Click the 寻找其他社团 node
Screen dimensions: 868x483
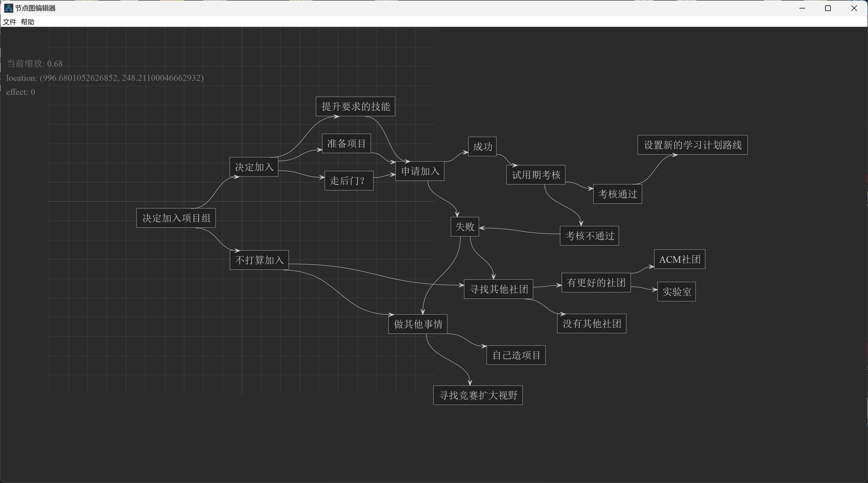tap(498, 289)
